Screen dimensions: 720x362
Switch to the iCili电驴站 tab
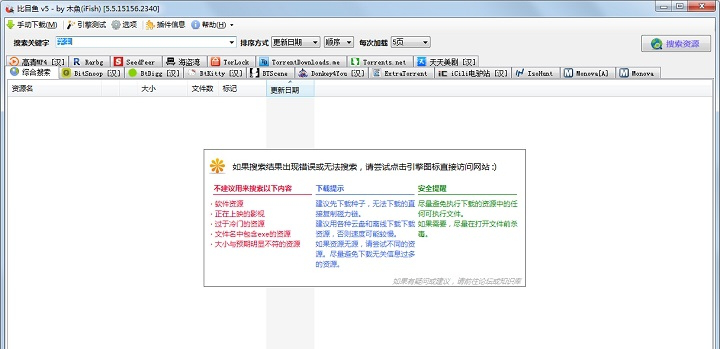(x=473, y=73)
